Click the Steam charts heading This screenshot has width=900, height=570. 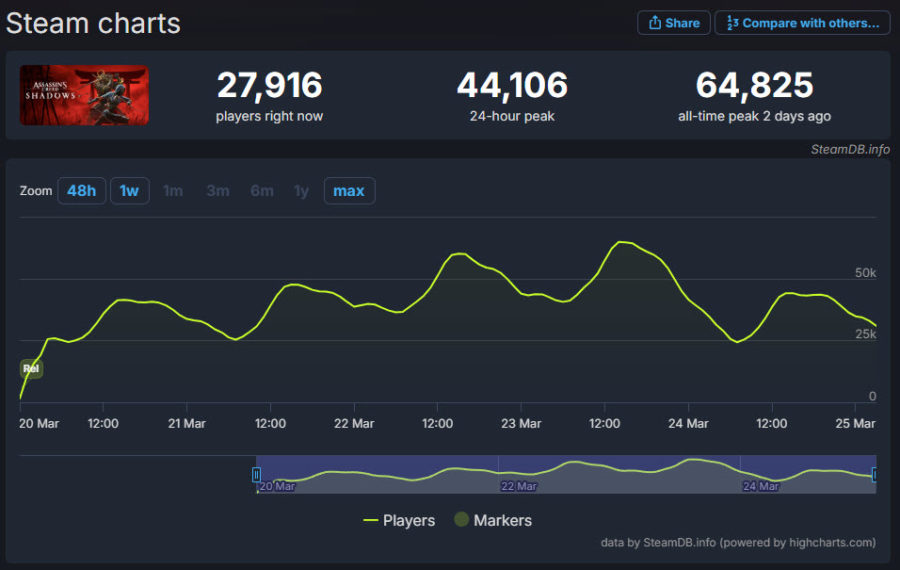93,24
